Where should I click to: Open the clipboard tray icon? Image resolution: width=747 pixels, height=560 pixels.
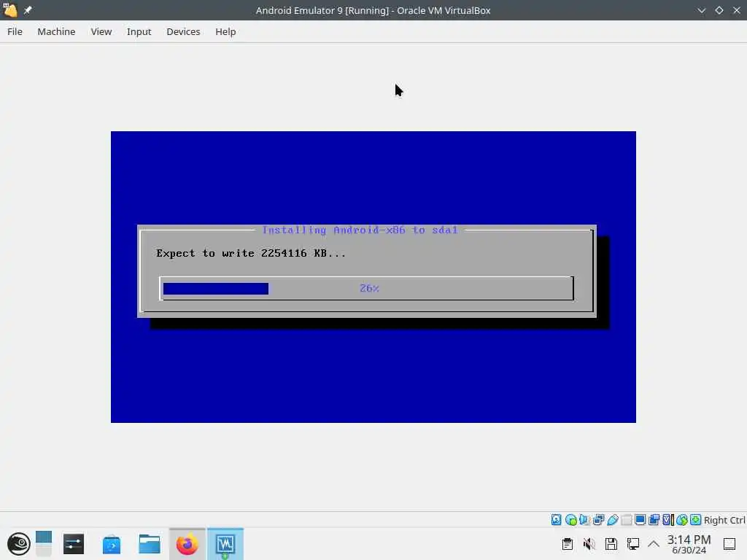tap(568, 544)
